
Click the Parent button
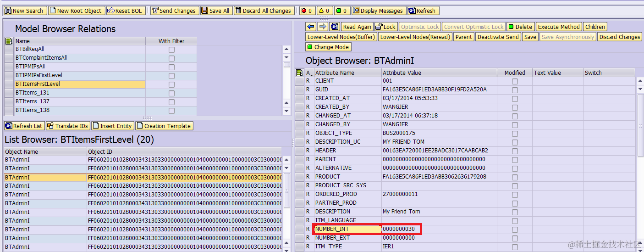pyautogui.click(x=463, y=37)
